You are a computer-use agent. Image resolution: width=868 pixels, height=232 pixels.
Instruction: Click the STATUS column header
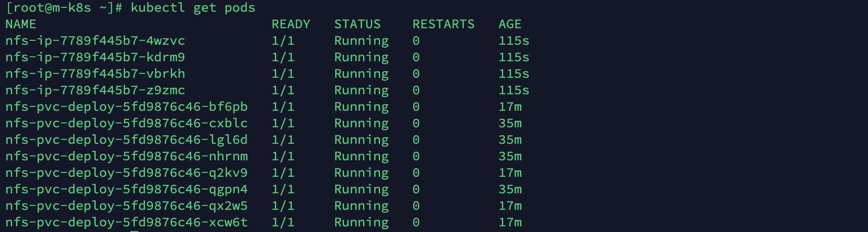click(357, 24)
